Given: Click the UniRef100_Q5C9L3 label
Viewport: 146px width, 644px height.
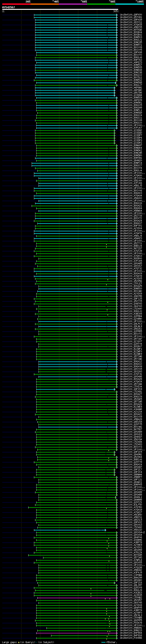Looking at the screenshot, I should [131, 615].
